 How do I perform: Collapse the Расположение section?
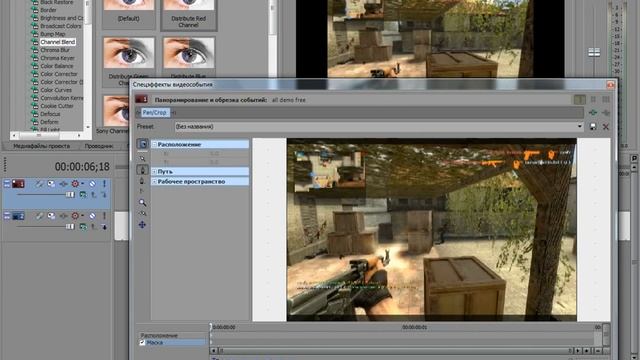(155, 144)
